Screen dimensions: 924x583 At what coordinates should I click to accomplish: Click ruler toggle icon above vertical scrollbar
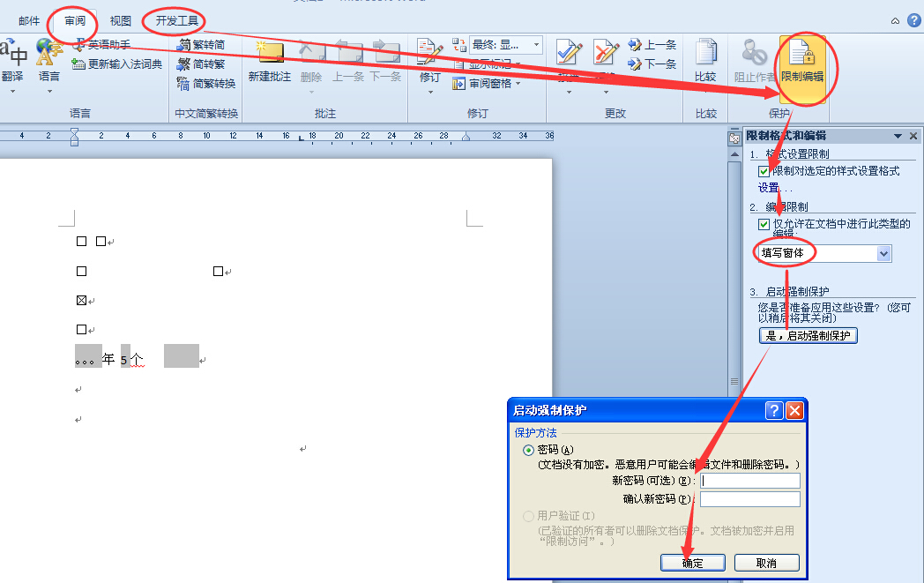point(734,138)
